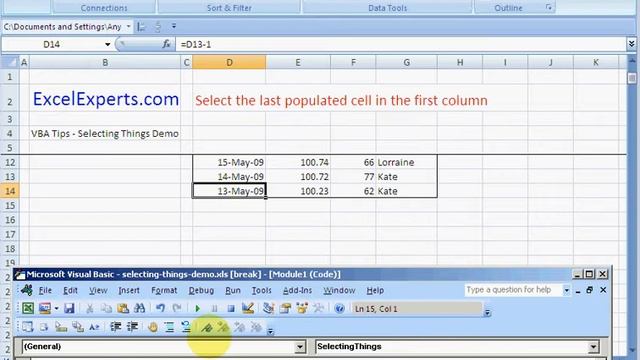640x360 pixels.
Task: Click the Next Bookmark icon
Action: 223,327
